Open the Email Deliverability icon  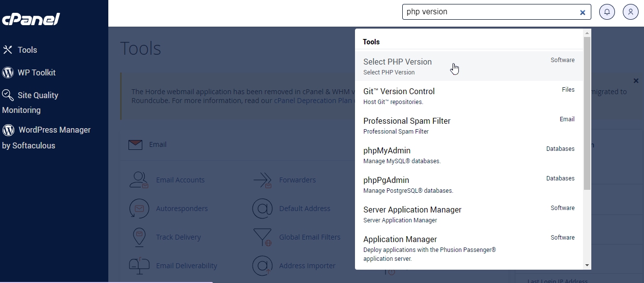point(139,266)
